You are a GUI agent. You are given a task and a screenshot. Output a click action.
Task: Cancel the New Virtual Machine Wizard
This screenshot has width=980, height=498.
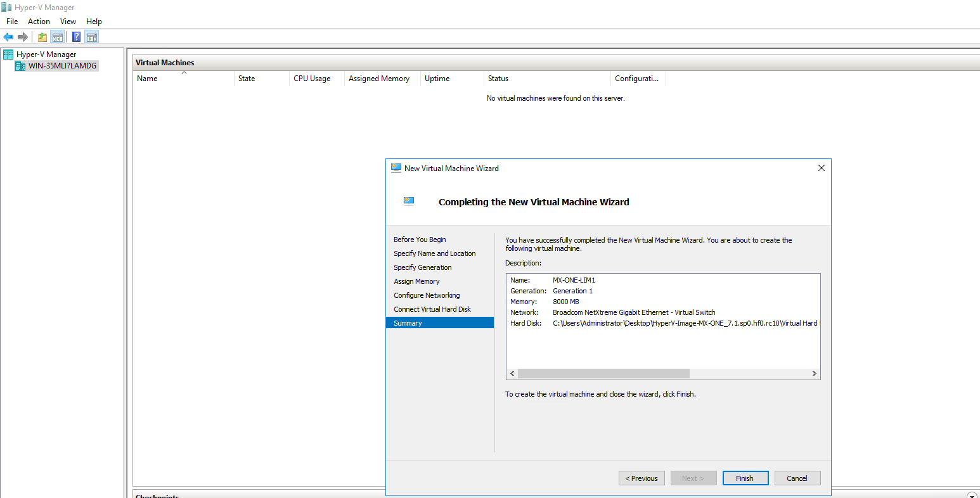797,478
